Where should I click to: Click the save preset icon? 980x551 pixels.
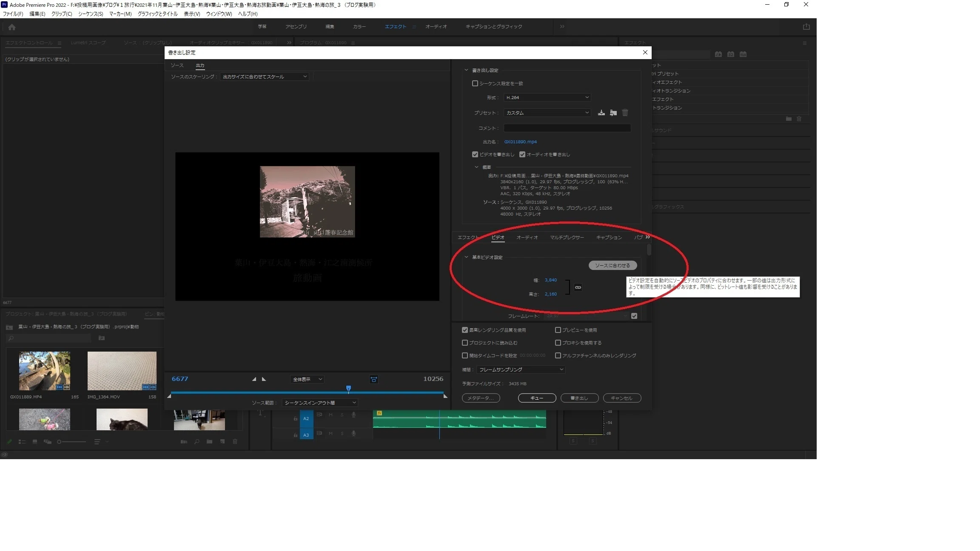point(601,113)
